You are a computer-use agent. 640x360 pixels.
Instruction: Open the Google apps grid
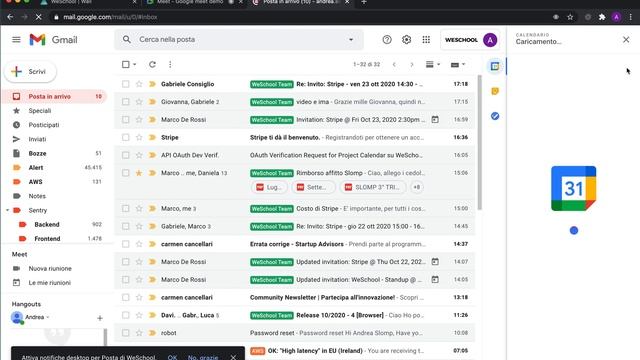pyautogui.click(x=426, y=40)
